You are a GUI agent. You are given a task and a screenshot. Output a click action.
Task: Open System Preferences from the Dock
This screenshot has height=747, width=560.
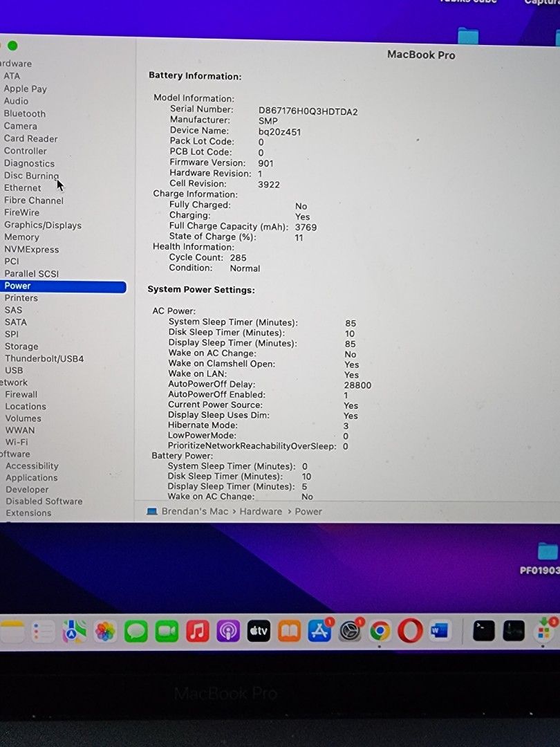coord(351,631)
